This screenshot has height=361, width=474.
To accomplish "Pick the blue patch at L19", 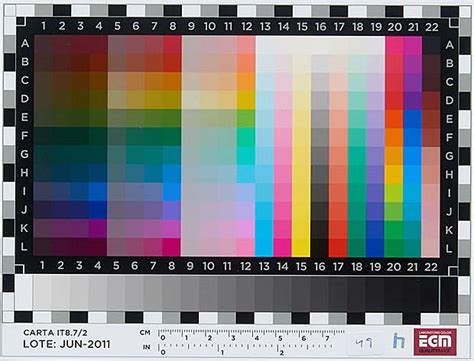I will pyautogui.click(x=375, y=248).
